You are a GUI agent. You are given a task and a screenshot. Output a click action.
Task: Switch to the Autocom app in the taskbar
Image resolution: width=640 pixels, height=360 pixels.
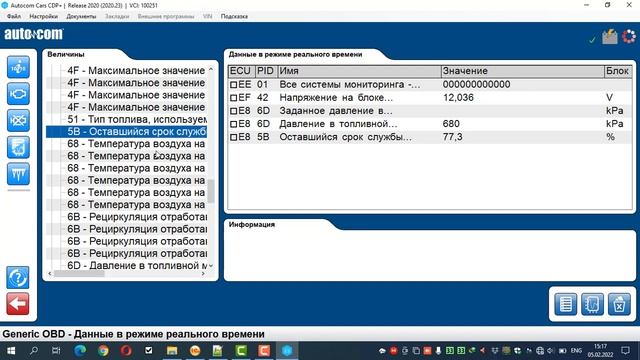click(x=287, y=351)
